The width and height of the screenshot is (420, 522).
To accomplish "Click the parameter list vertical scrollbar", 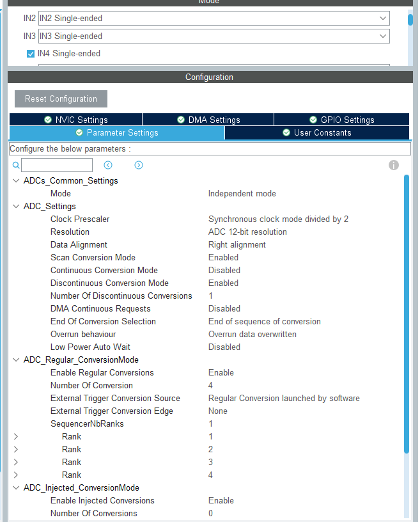I will click(407, 313).
